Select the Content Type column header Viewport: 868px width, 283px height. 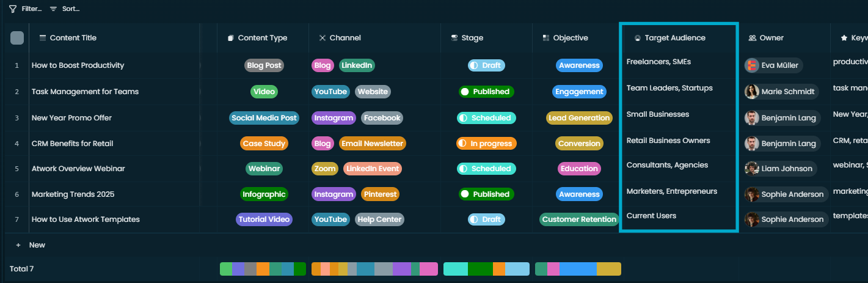(263, 38)
